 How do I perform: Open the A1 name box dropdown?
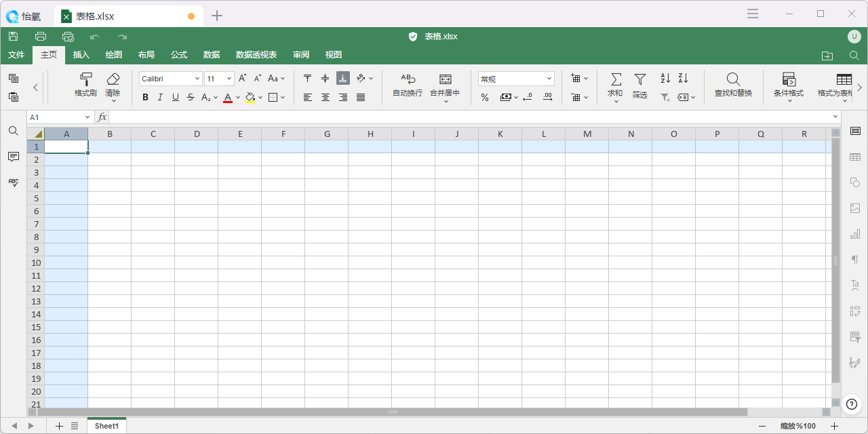pyautogui.click(x=87, y=117)
